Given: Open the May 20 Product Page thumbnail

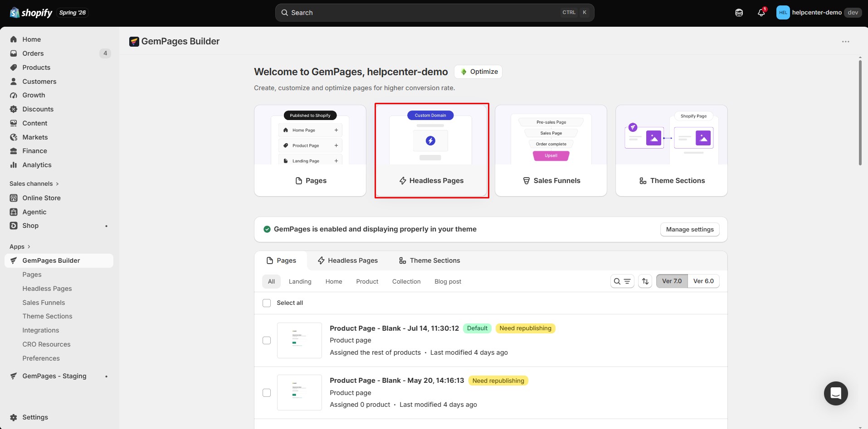Looking at the screenshot, I should [x=299, y=393].
